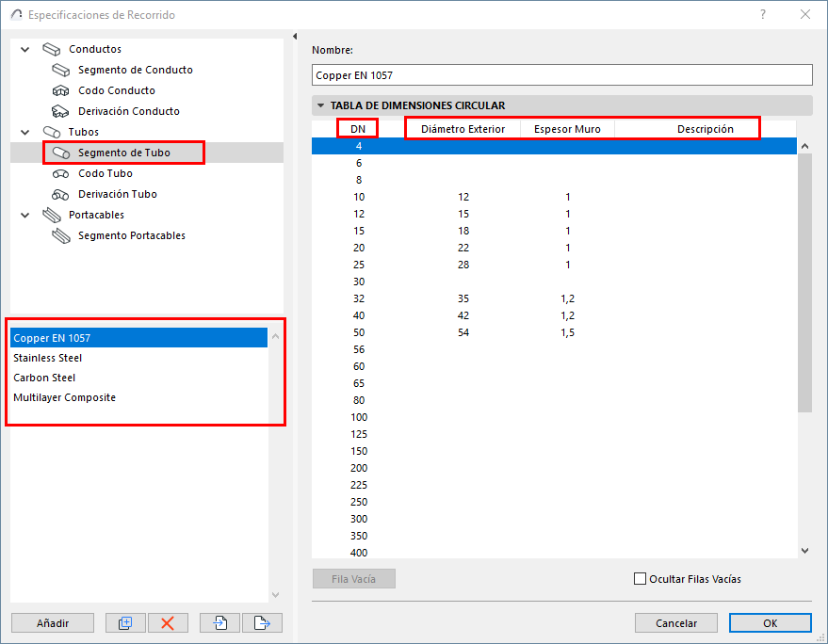This screenshot has height=644, width=828.
Task: Click dimension table scrollbar thumb
Action: coord(804,283)
